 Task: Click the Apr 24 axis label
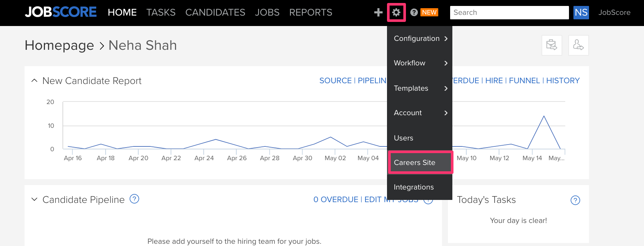point(204,158)
